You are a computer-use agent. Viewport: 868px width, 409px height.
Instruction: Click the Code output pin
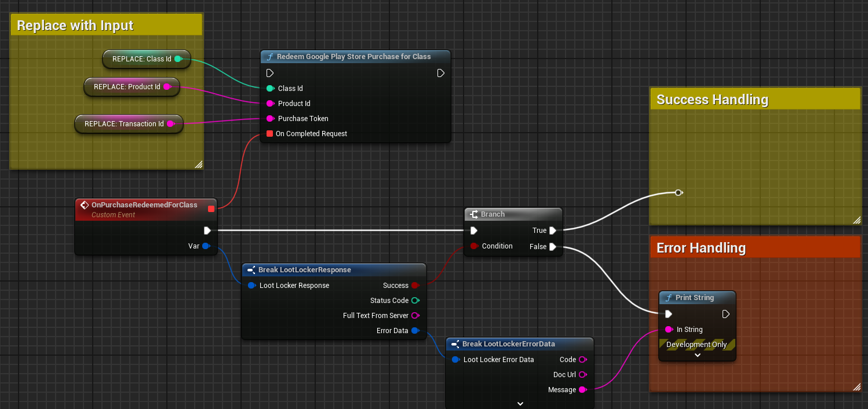[x=582, y=360]
